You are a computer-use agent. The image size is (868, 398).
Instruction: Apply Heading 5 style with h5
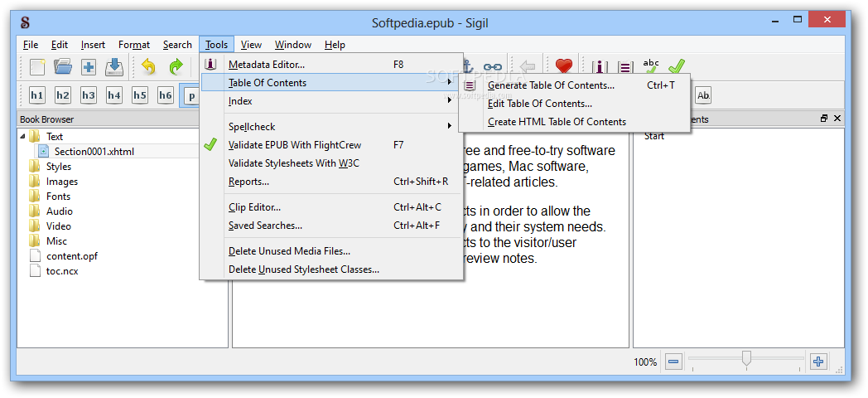[x=140, y=95]
